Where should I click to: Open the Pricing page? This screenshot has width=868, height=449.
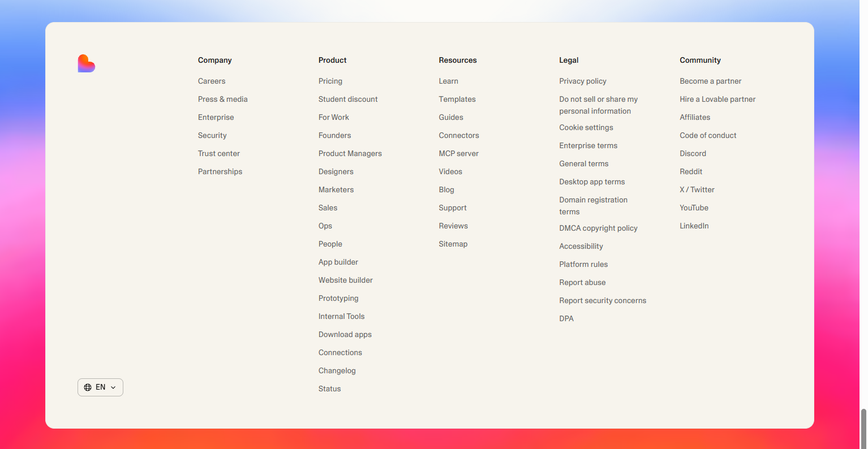pos(330,81)
